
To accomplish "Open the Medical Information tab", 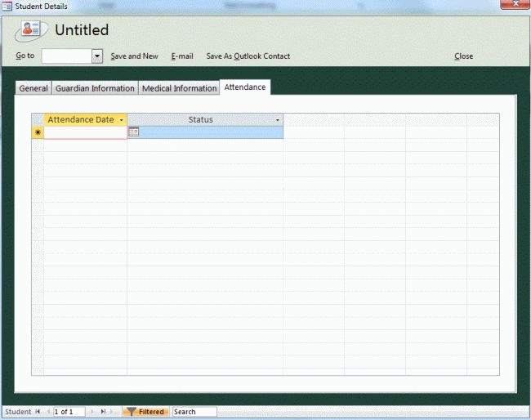I will point(179,88).
